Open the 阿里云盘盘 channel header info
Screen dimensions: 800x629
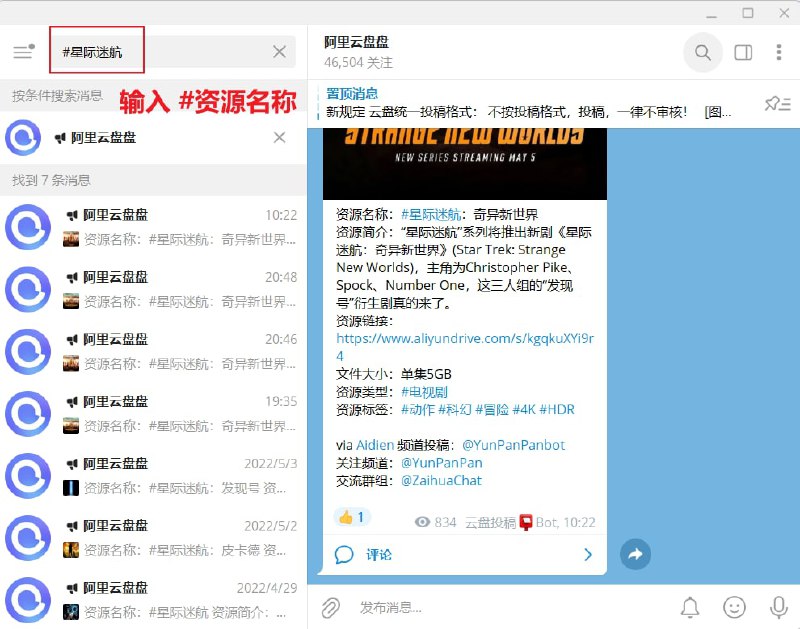coord(358,52)
